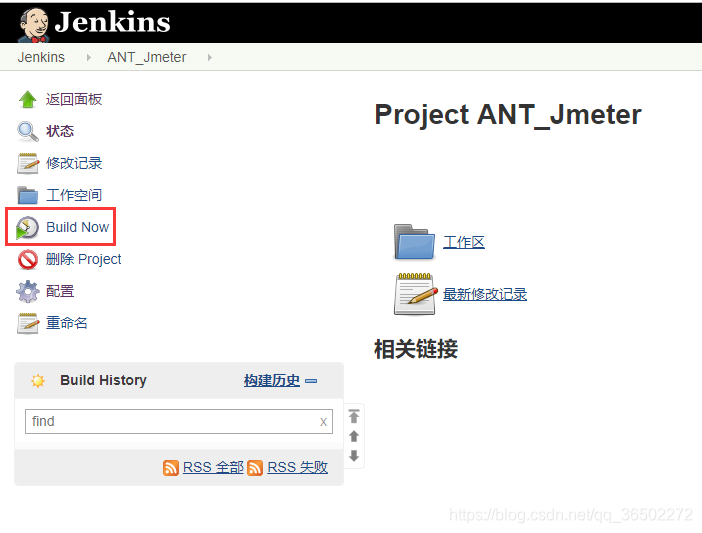Click the RSS feed icon for RSS 失败
The height and width of the screenshot is (533, 702).
(255, 468)
